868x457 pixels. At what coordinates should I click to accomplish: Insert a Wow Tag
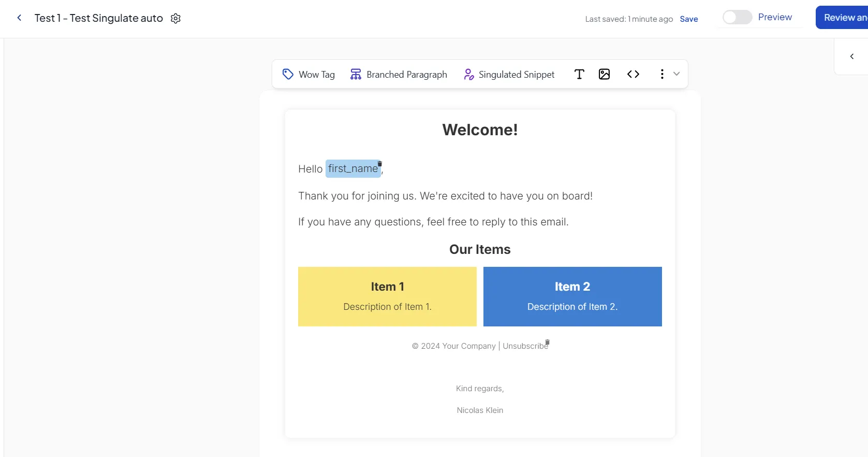click(308, 74)
